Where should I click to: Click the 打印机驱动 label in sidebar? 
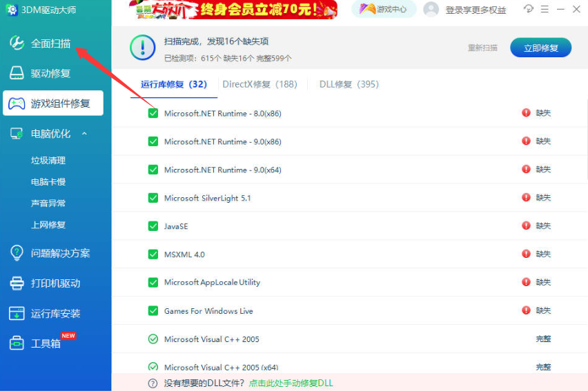(x=55, y=283)
